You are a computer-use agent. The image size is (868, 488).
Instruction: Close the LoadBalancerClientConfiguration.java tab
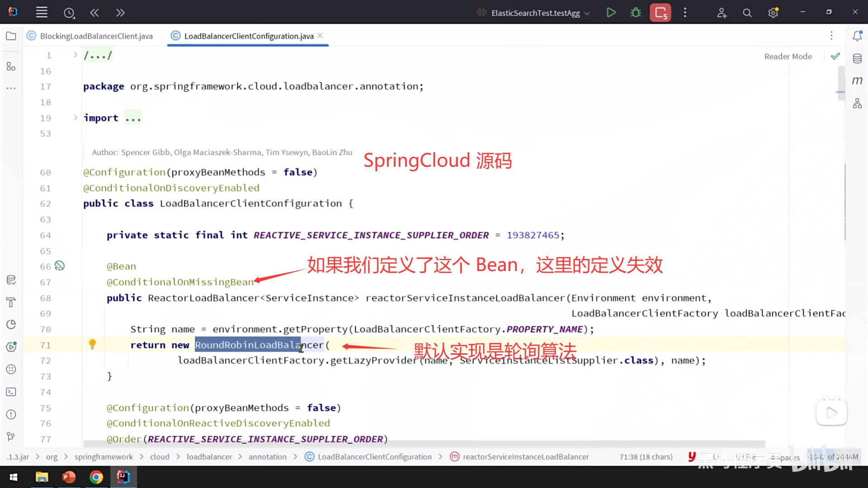320,36
